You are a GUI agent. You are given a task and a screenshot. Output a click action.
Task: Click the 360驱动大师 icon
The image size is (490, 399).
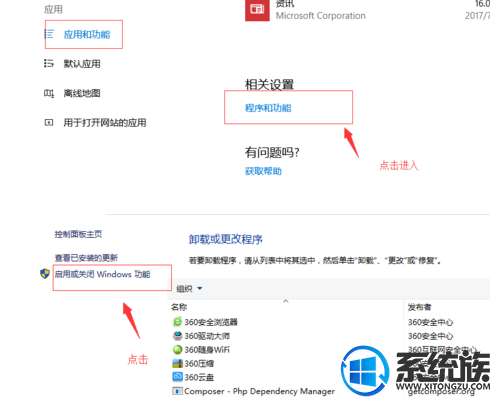[x=177, y=336]
